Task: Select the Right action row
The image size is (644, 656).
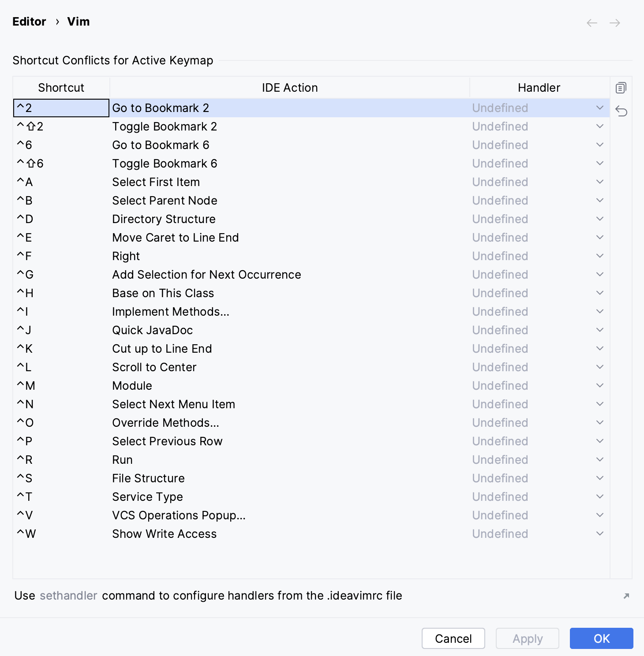Action: (311, 256)
